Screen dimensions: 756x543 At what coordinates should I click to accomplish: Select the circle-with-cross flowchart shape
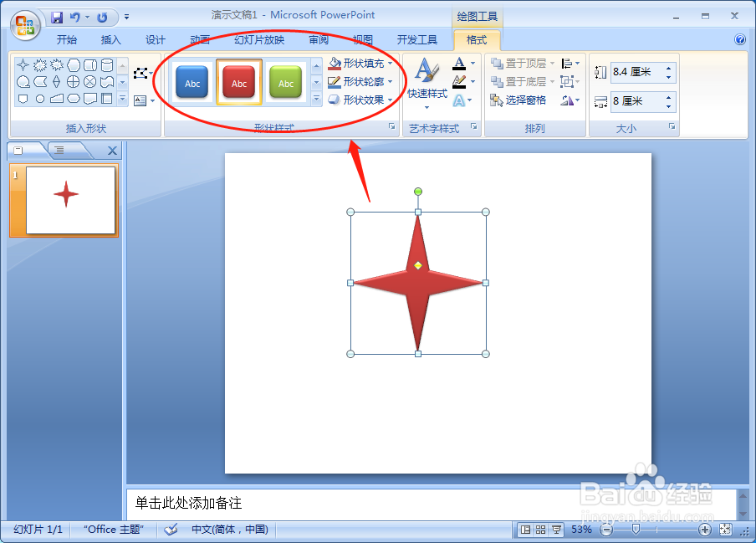click(74, 81)
